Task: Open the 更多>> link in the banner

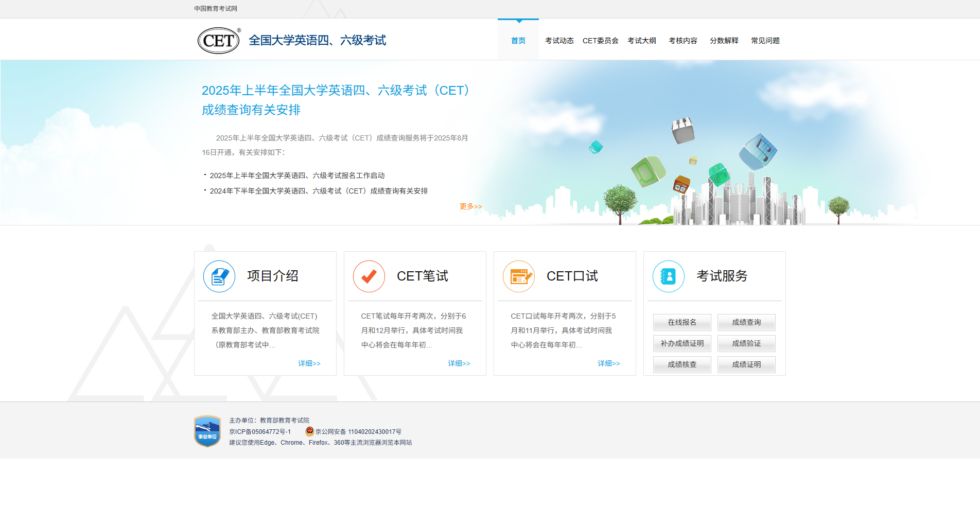Action: pos(470,206)
